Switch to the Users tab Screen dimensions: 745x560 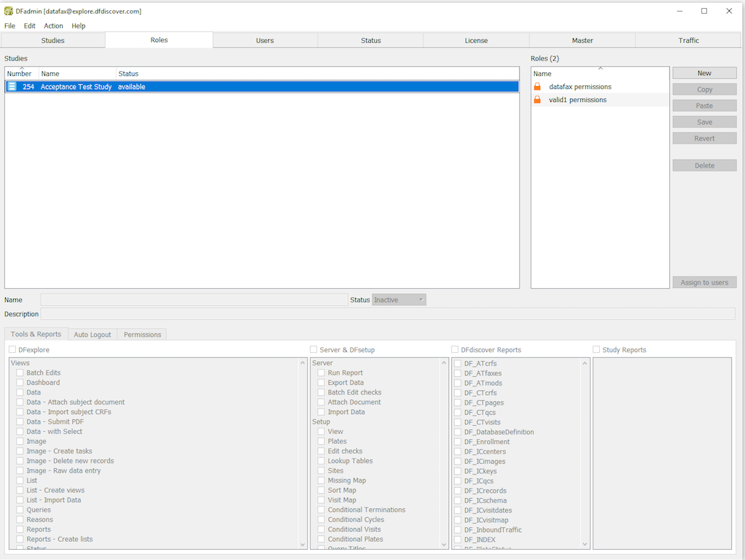click(265, 41)
